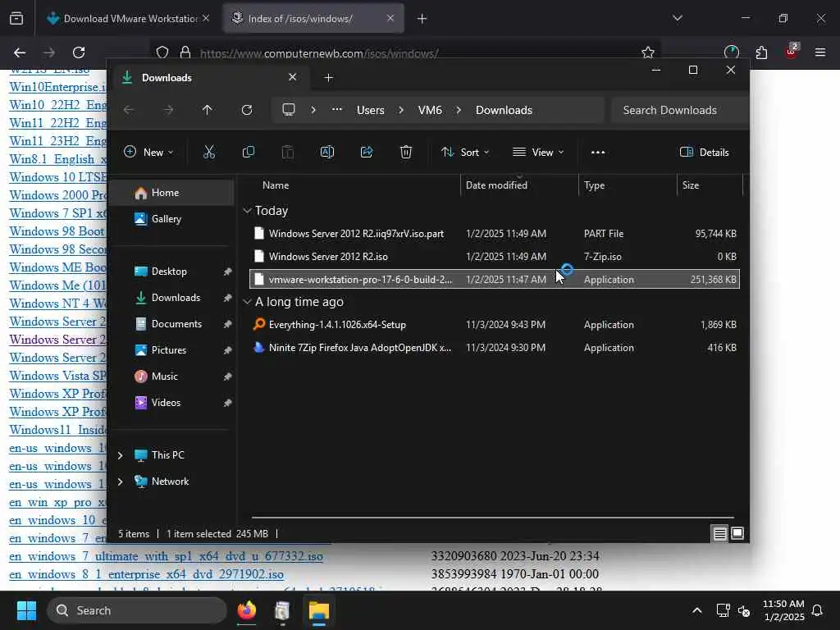The image size is (840, 630).
Task: Click the address bar ellipsis for hidden folders
Action: click(x=337, y=109)
